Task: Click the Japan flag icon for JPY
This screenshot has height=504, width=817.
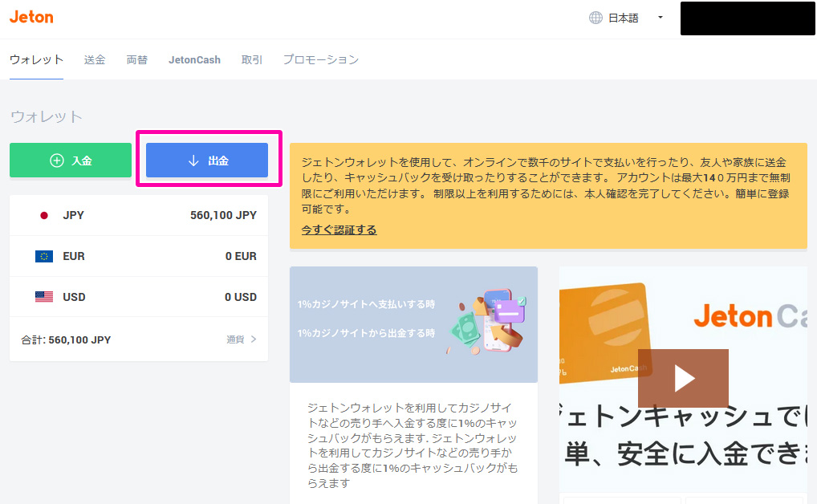Action: coord(44,215)
